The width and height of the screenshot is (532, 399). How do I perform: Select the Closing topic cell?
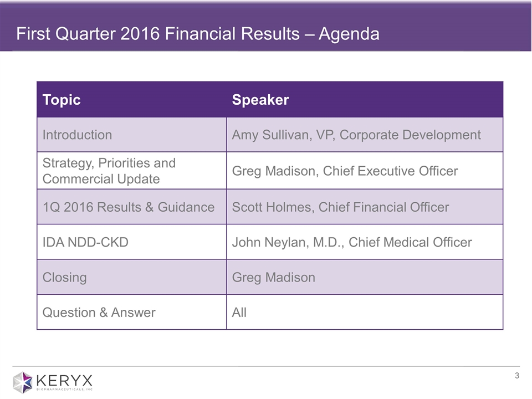[x=64, y=277]
